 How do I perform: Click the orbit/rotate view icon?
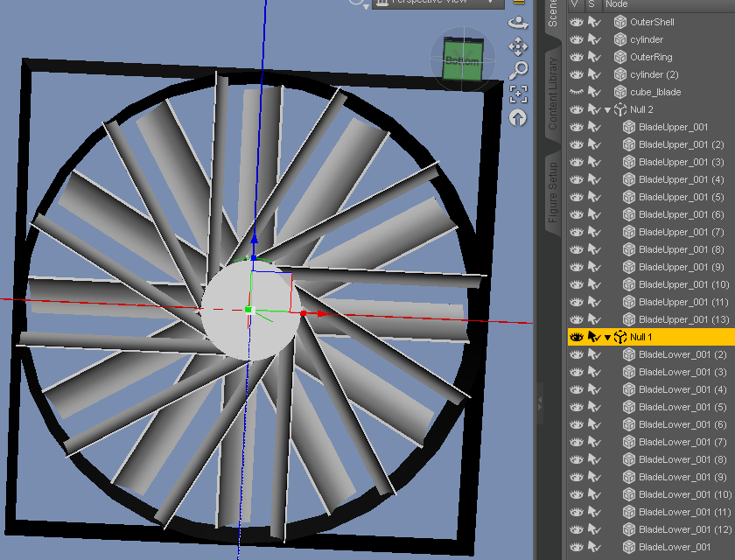click(518, 23)
